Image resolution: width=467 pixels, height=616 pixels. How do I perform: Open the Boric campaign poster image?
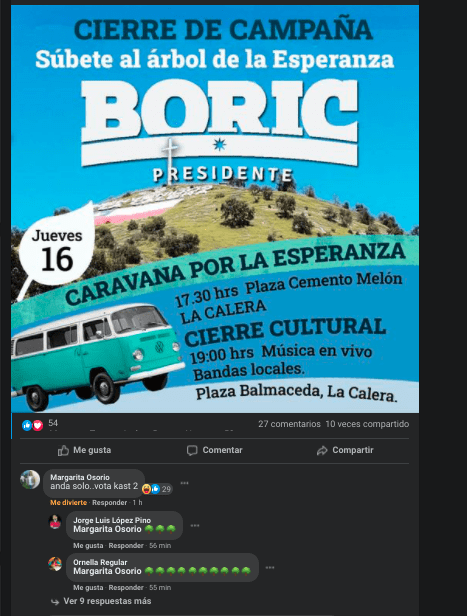(x=215, y=209)
